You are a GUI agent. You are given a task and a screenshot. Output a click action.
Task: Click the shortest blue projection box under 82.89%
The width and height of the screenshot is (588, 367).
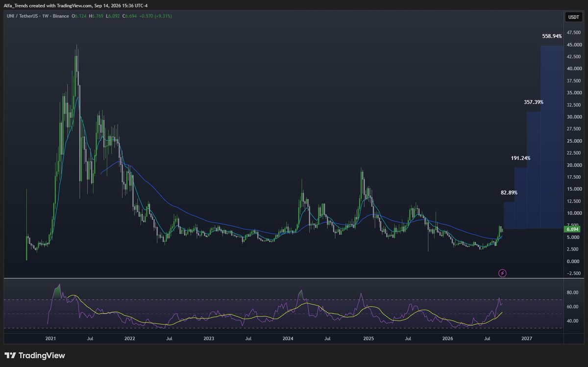[x=509, y=215]
